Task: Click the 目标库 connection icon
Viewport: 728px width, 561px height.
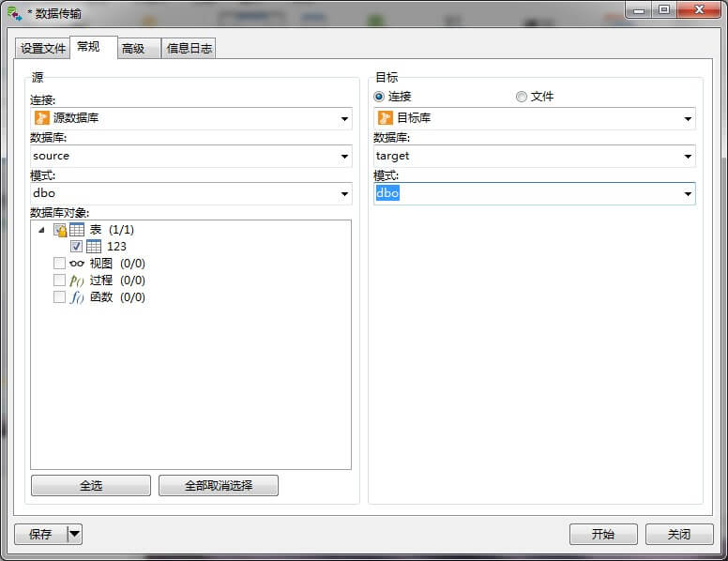Action: (x=385, y=118)
